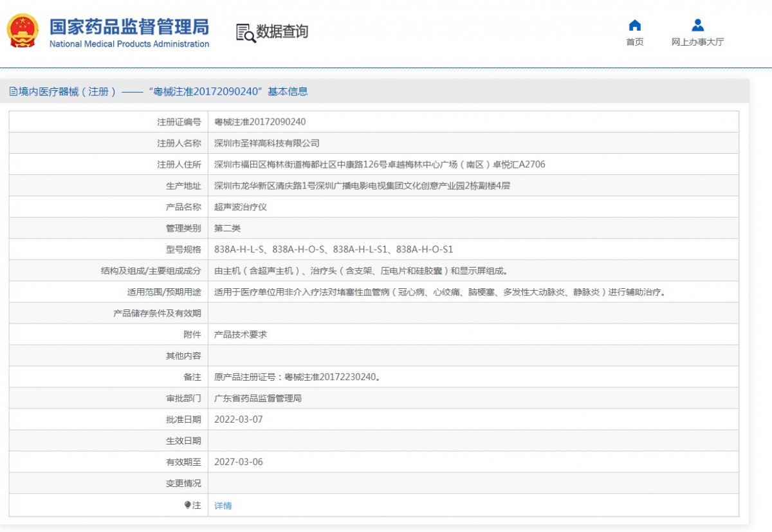Select product name 超声波治疗仪
This screenshot has height=532, width=772.
click(x=241, y=206)
